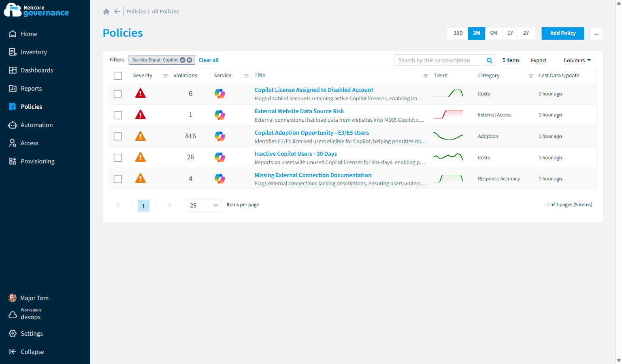The width and height of the screenshot is (622, 364).
Task: Check the Missing External Connection Documentation row
Action: [x=118, y=179]
